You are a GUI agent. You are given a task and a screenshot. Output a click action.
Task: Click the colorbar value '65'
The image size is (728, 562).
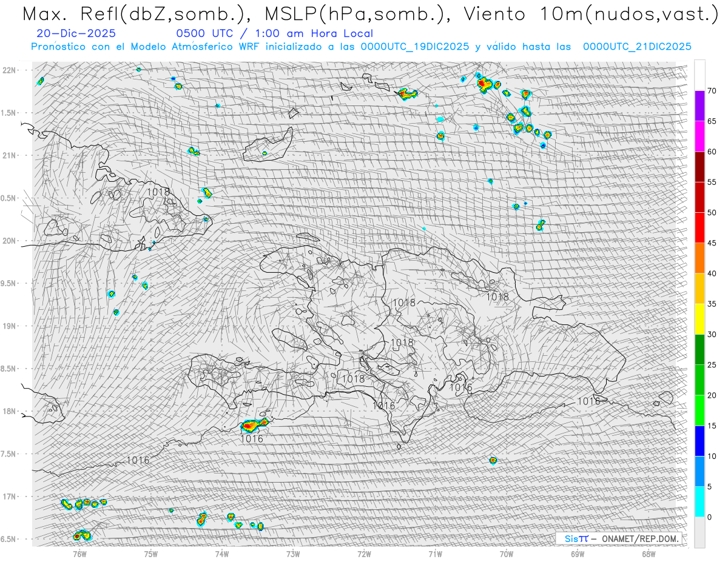712,121
